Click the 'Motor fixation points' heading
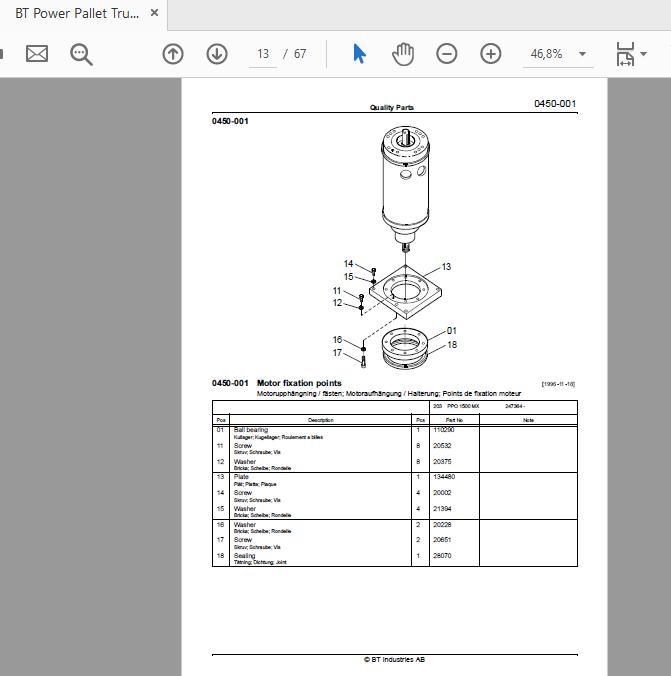The image size is (671, 676). (299, 383)
